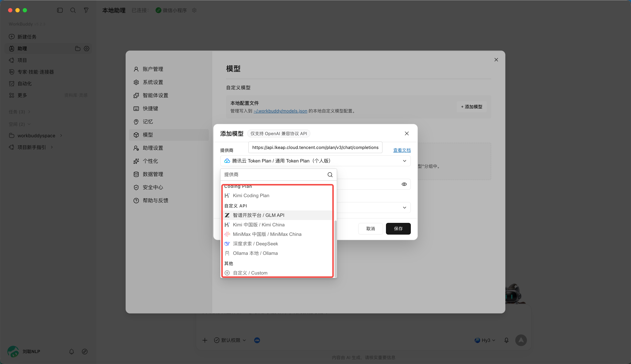Open settings gear next to 微信小程序
The image size is (631, 364).
click(x=194, y=10)
